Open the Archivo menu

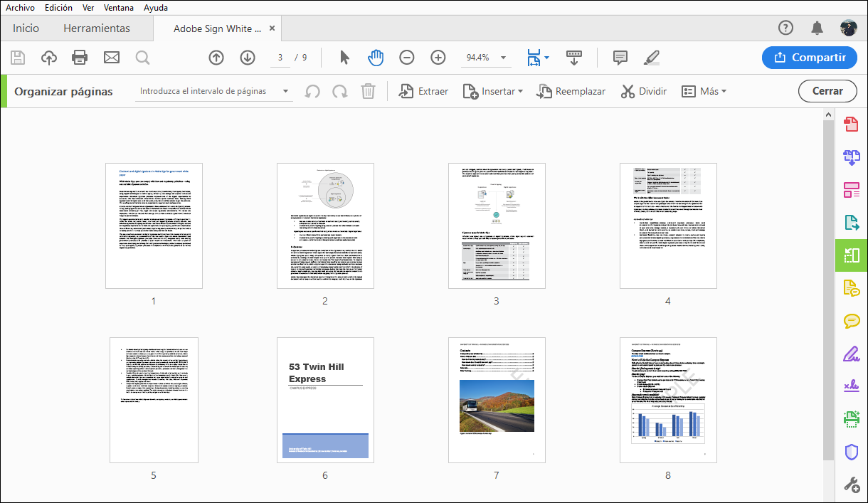click(20, 8)
